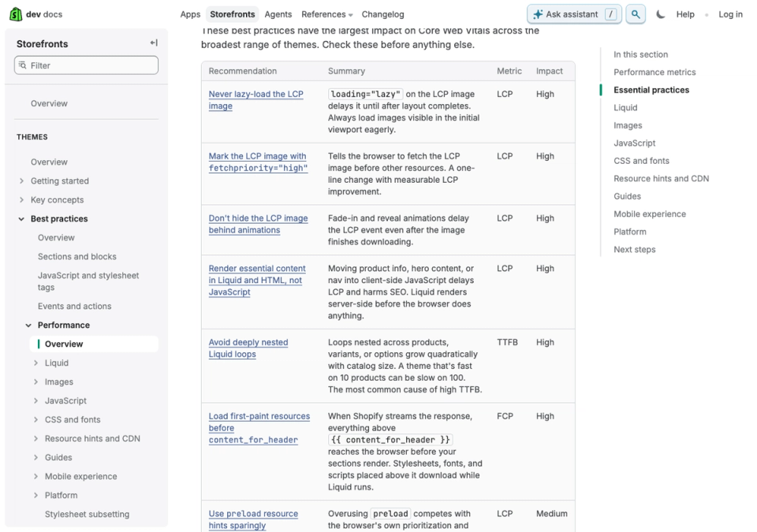Jump to Platform in page contents
Viewport: 757px width, 532px height.
point(629,232)
